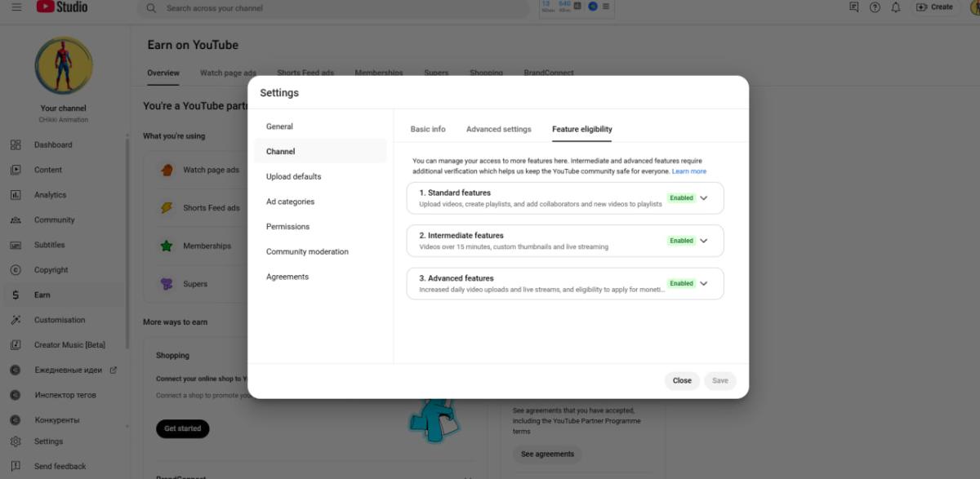This screenshot has width=980, height=479.
Task: Switch to the Basic info tab
Action: [428, 129]
